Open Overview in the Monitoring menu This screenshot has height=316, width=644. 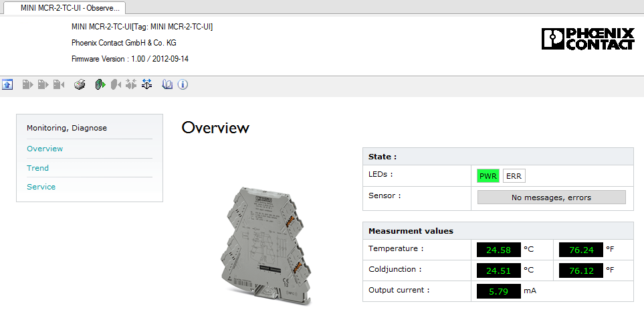click(x=45, y=149)
